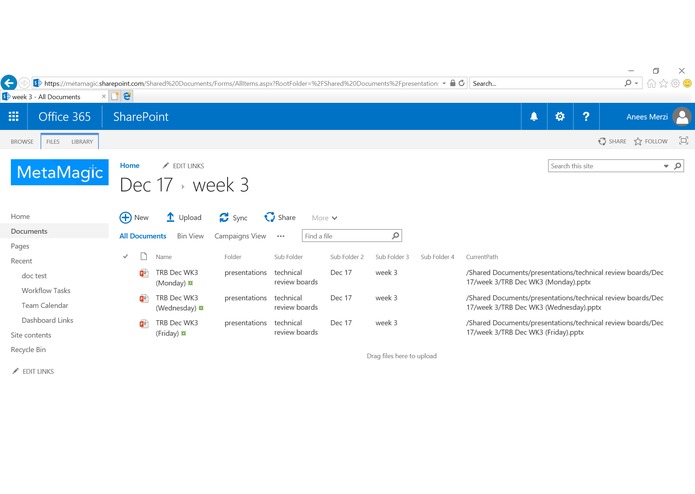Image resolution: width=695 pixels, height=494 pixels.
Task: Click the PowerPoint icon for Friday file
Action: click(x=144, y=324)
